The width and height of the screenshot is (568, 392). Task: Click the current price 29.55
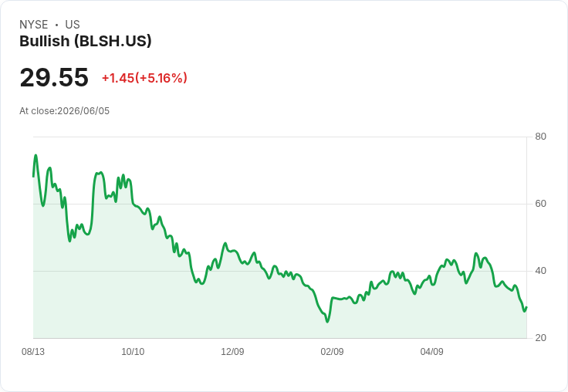(x=54, y=77)
